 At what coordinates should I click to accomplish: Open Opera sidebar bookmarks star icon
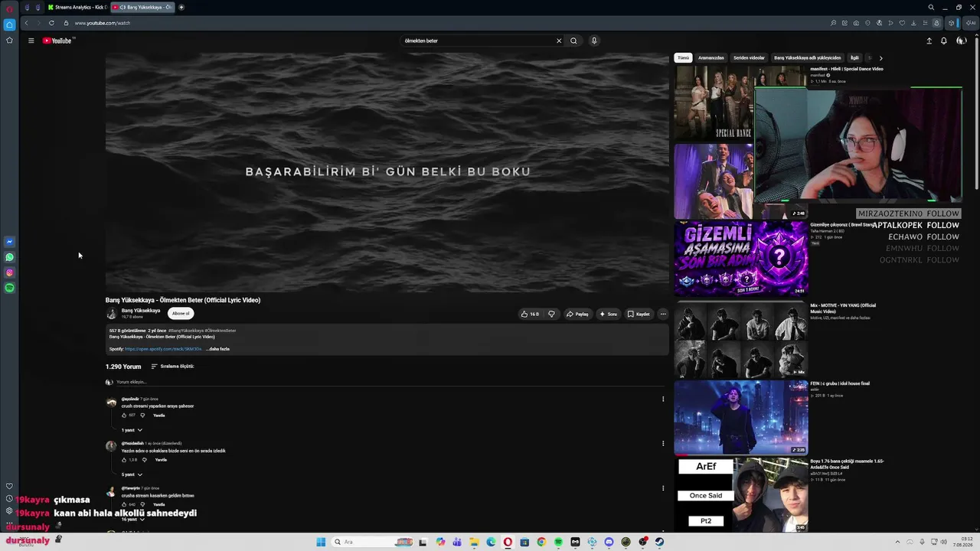point(9,40)
